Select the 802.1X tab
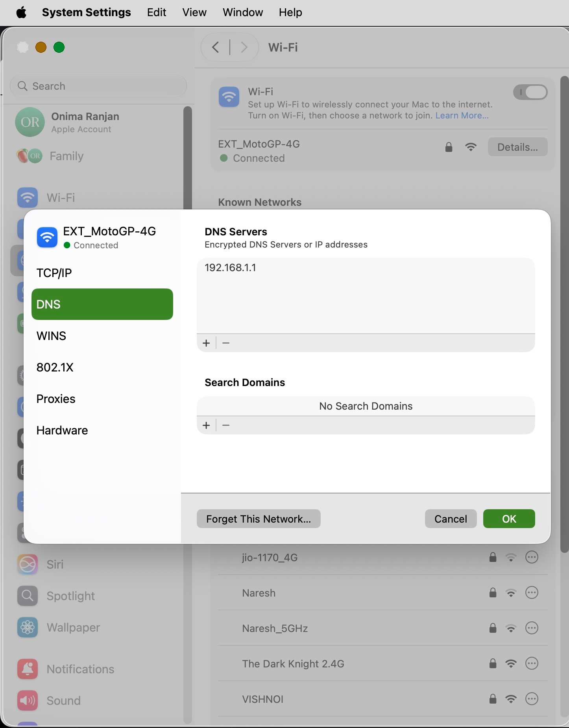The image size is (569, 728). tap(102, 368)
